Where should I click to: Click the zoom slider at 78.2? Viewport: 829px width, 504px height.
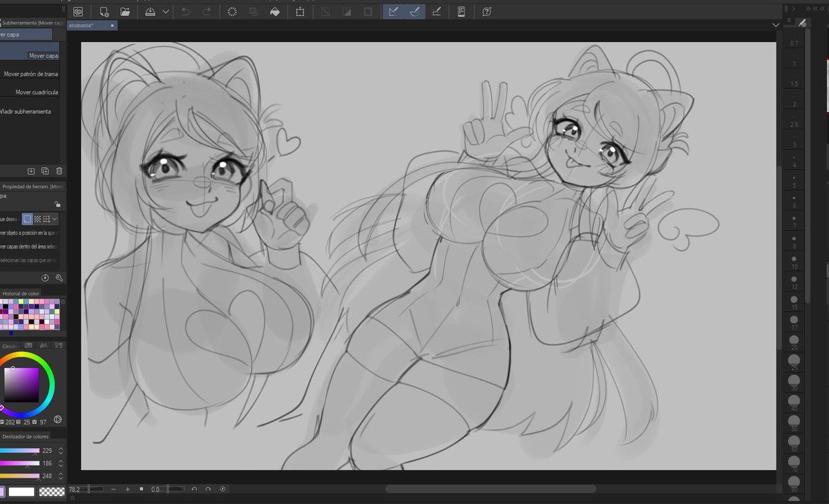pyautogui.click(x=86, y=490)
